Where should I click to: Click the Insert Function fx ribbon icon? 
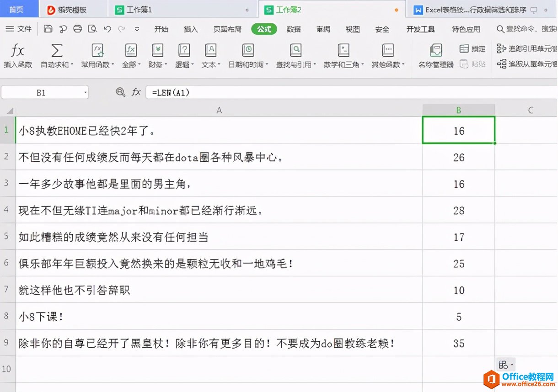17,50
